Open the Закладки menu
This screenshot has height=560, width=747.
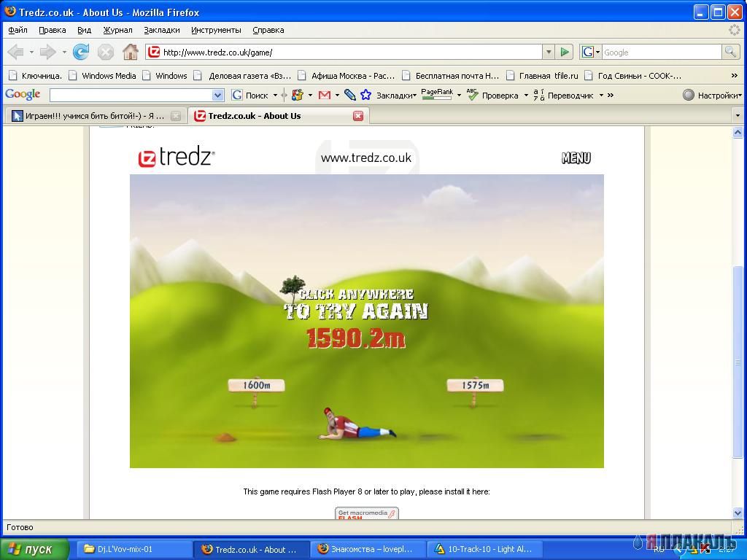coord(161,30)
